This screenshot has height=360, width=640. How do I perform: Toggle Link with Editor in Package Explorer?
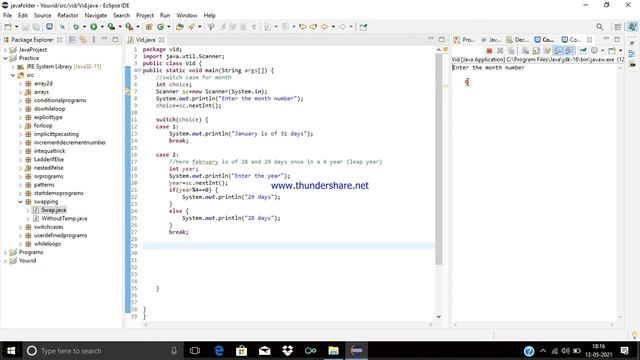point(83,40)
